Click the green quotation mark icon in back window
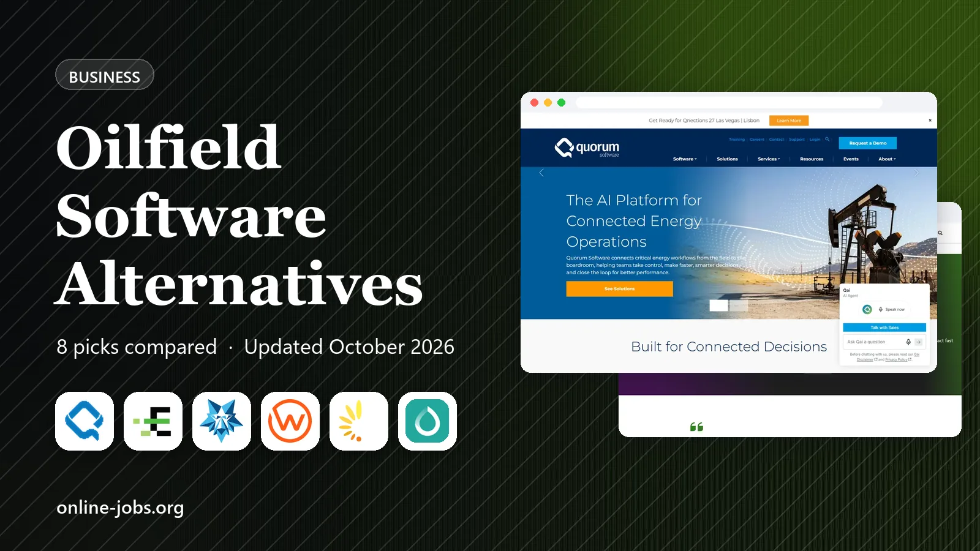The height and width of the screenshot is (551, 980). (696, 427)
